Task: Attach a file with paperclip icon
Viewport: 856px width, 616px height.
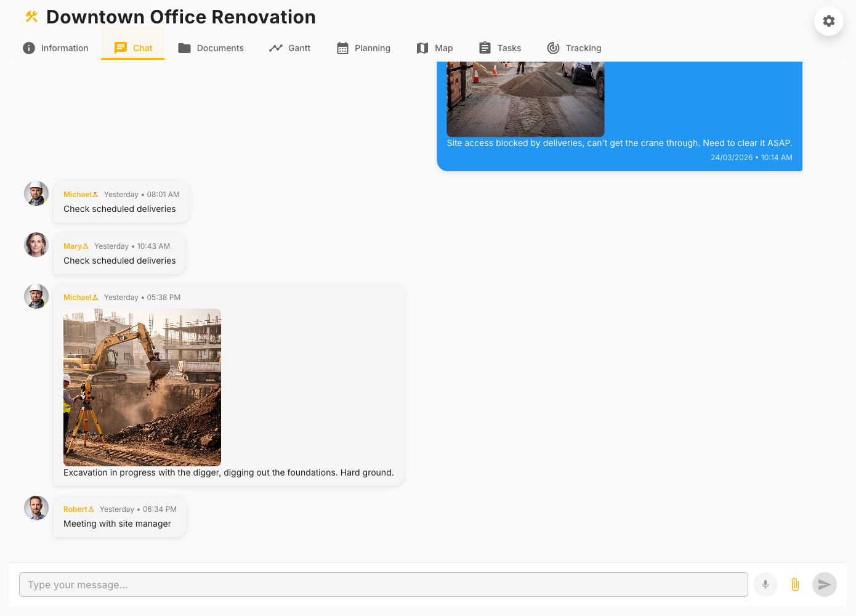Action: point(795,585)
